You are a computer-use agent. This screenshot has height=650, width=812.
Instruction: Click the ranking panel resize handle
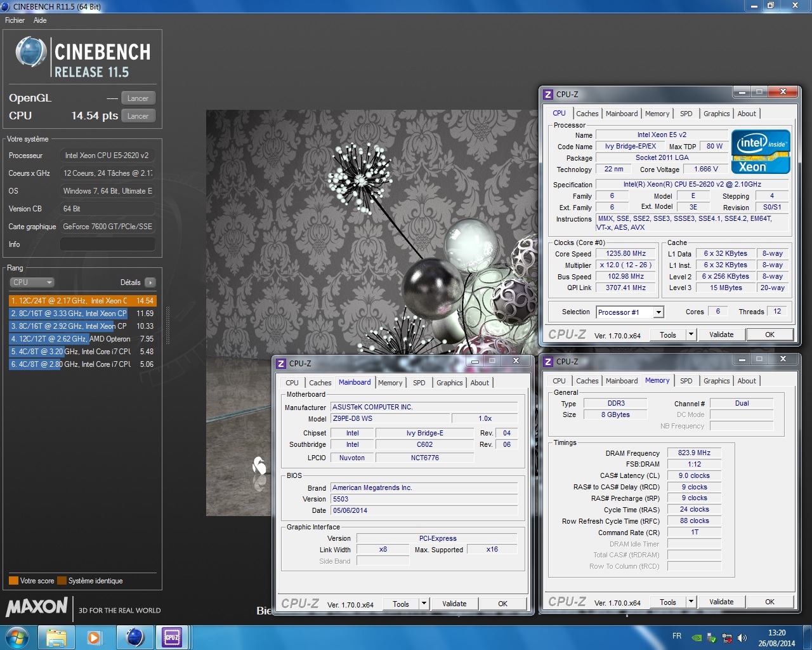167,326
